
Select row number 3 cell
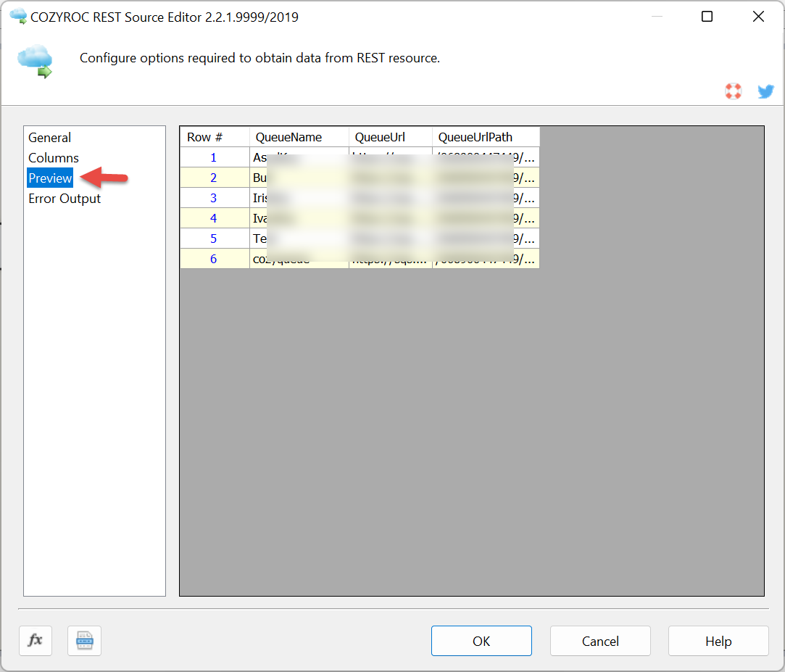[x=215, y=198]
